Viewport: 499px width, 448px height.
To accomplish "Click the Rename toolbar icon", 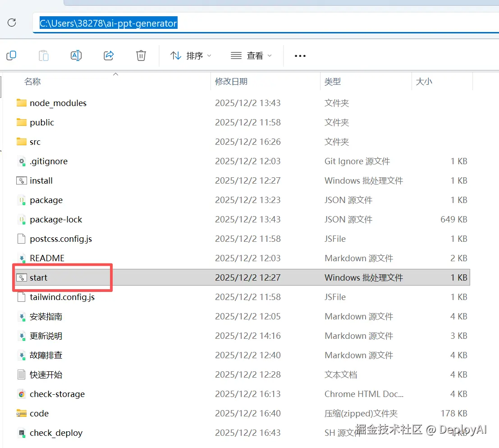I will point(76,56).
